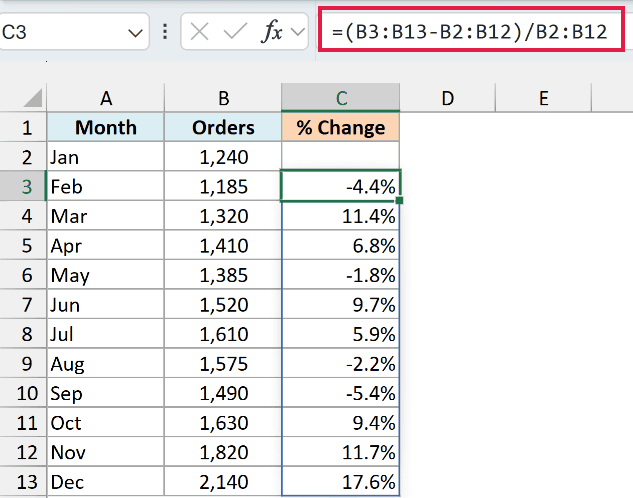Click the % Change header cell
The image size is (633, 498).
pos(341,127)
